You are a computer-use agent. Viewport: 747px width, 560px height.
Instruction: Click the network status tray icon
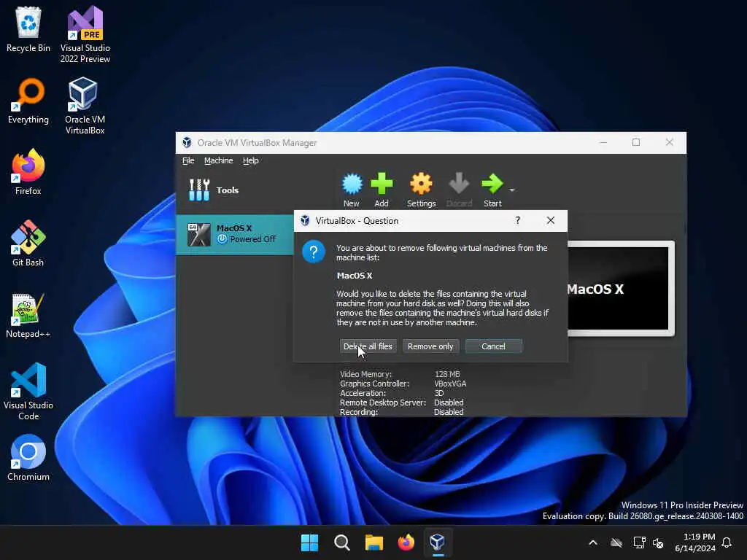pos(639,542)
